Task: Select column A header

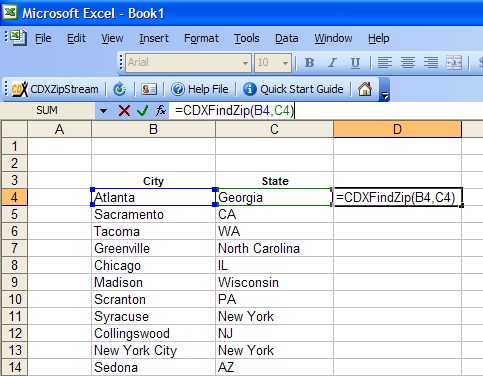Action: [59, 129]
